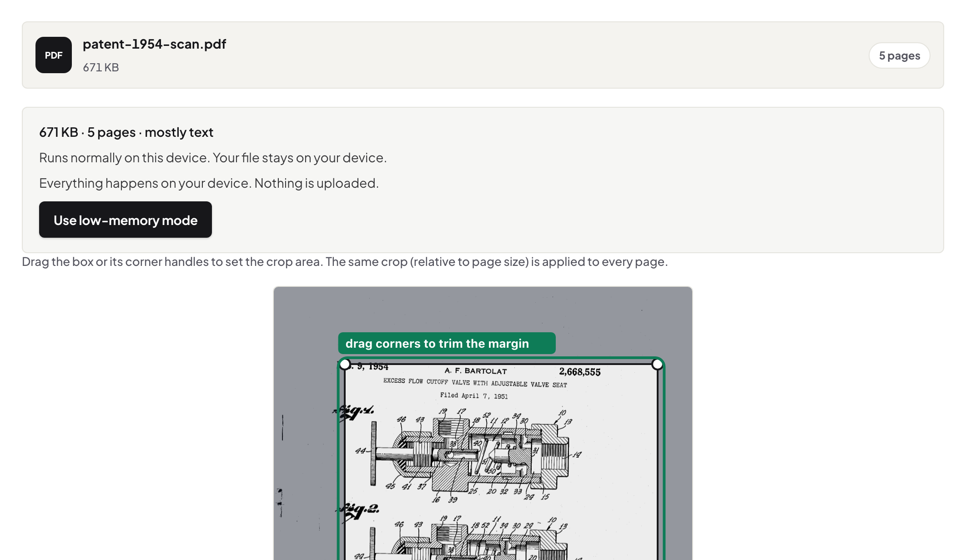Click the patent-1954-scan.pdf file name
The height and width of the screenshot is (560, 966).
[x=155, y=44]
